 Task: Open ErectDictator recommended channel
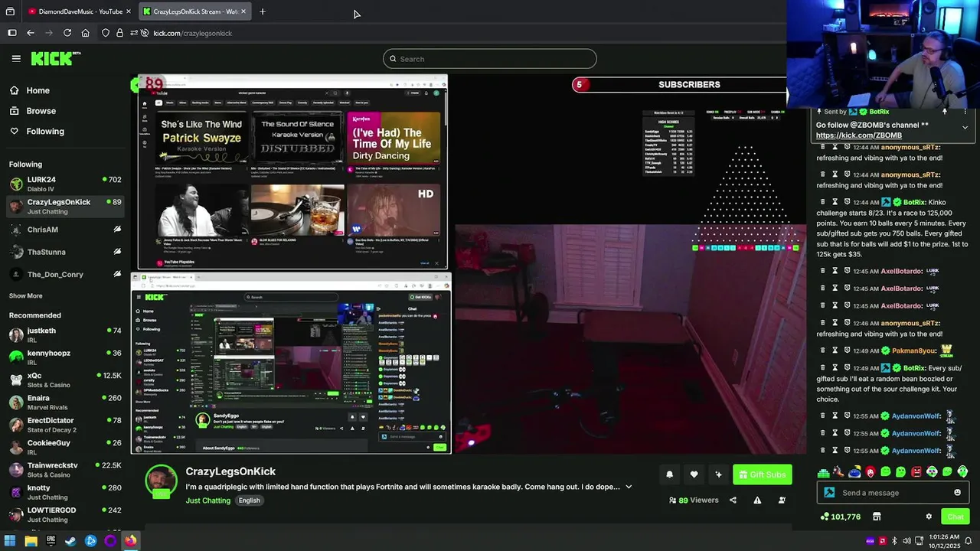pos(65,425)
